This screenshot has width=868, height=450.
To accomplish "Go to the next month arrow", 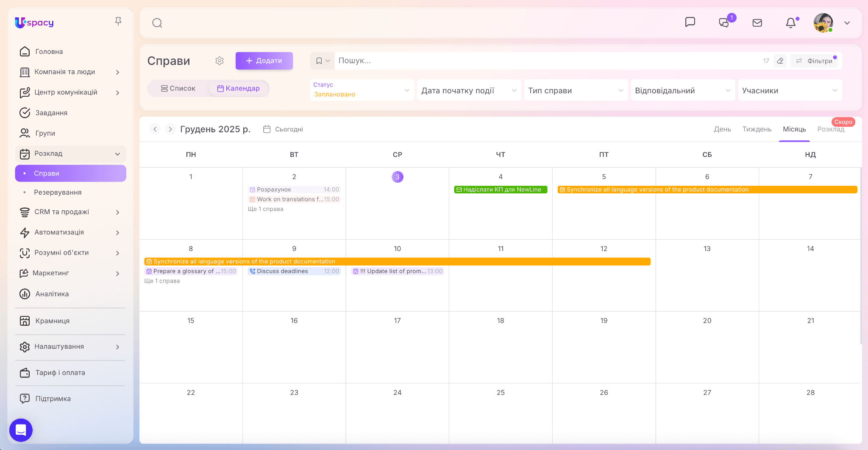I will [170, 129].
